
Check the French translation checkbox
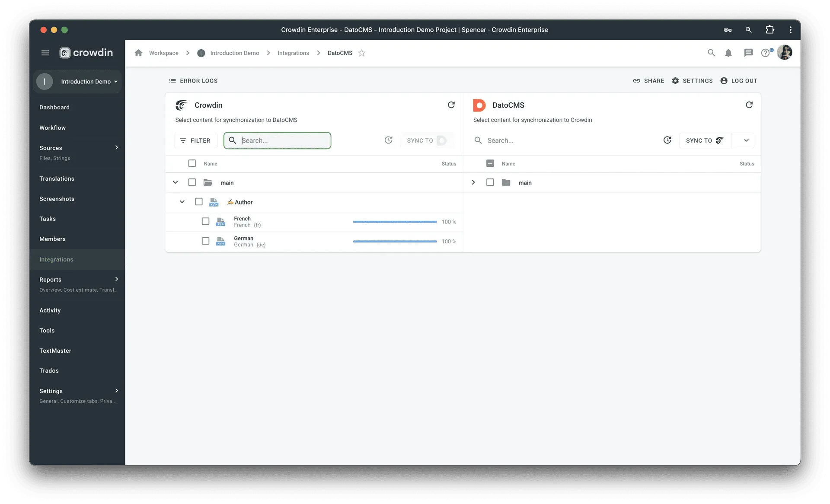(205, 221)
